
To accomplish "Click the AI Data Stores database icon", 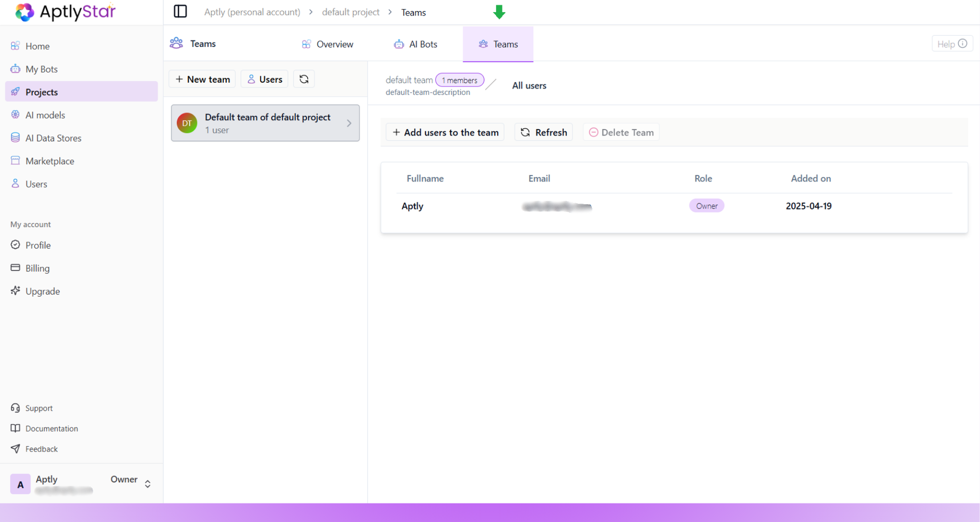I will click(x=15, y=138).
